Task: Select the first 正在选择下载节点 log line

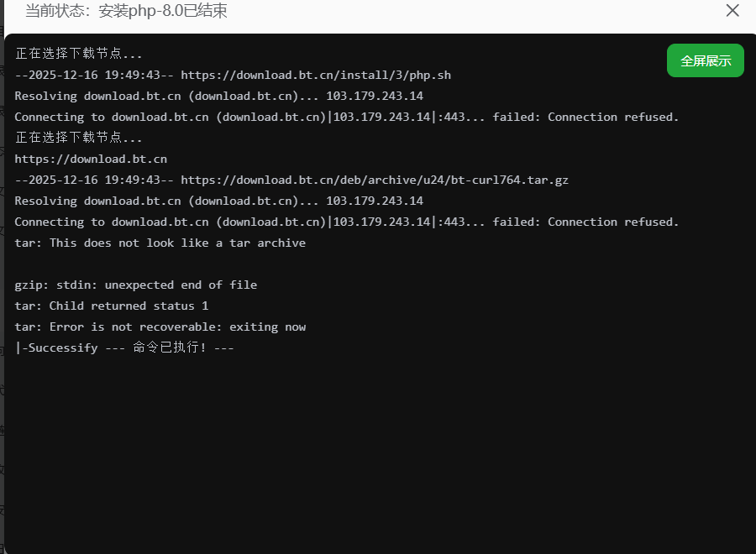Action: click(79, 54)
